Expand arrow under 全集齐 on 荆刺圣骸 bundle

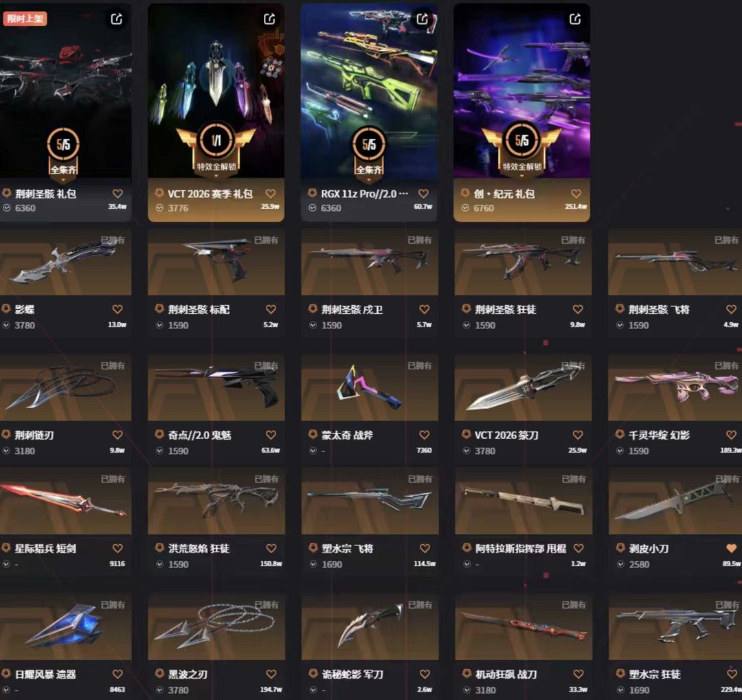coord(63,181)
